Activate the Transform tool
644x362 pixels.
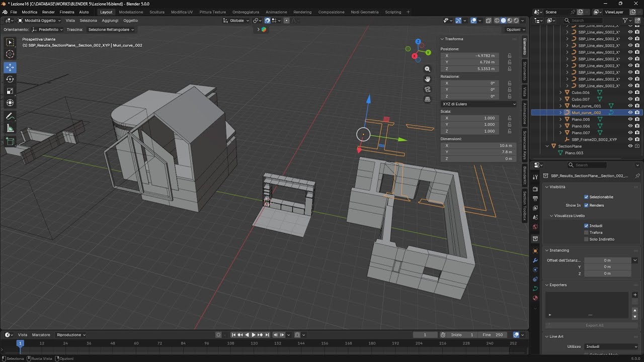[x=10, y=103]
